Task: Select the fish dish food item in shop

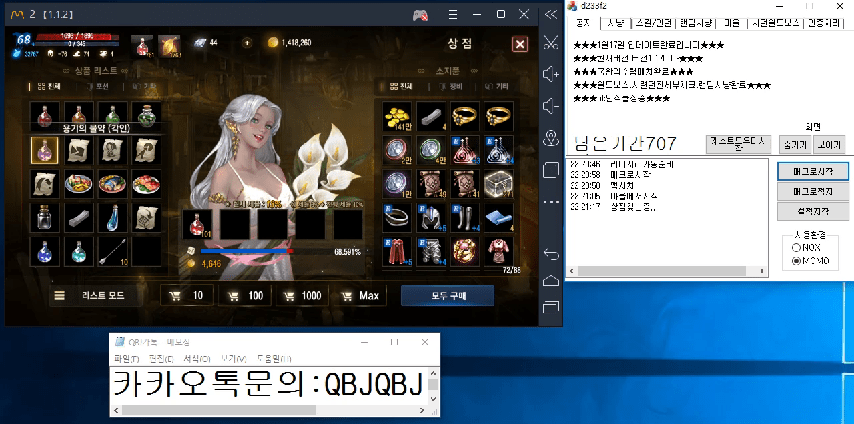Action: pos(112,184)
